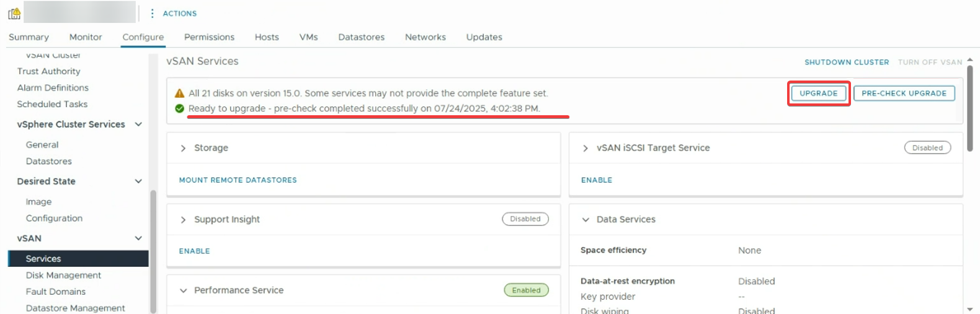Click the cluster warning icon at top left
980x314 pixels.
[x=14, y=12]
